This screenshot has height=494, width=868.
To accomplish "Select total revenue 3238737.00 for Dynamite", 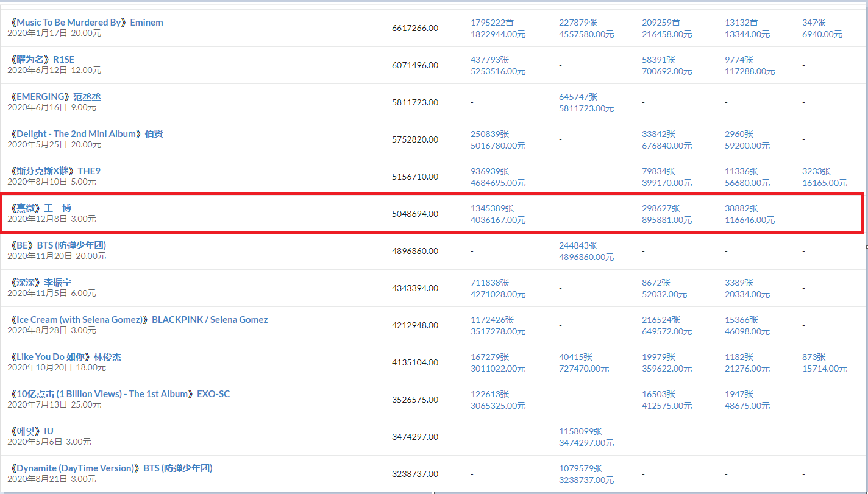I will click(415, 475).
